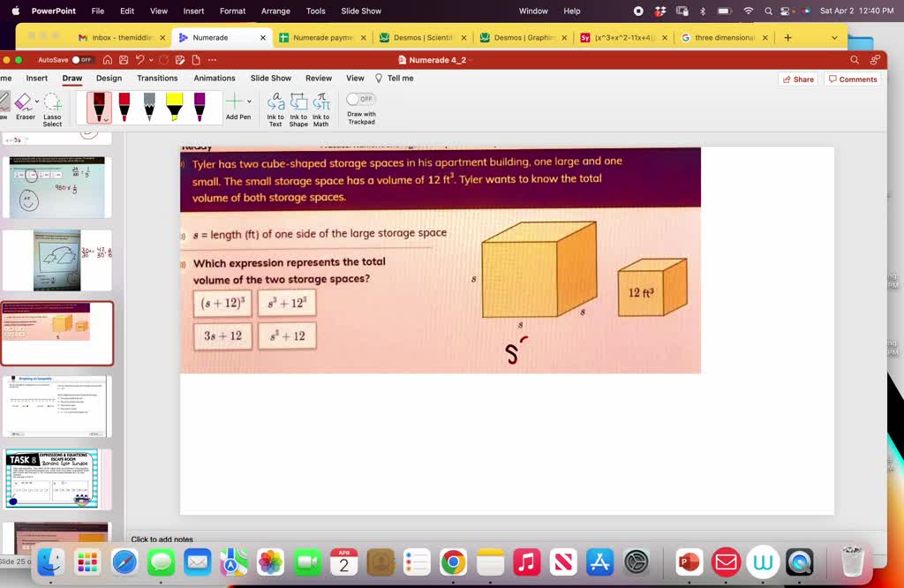Viewport: 904px width, 588px height.
Task: Click the small 12 ft³ cube image
Action: [x=652, y=288]
